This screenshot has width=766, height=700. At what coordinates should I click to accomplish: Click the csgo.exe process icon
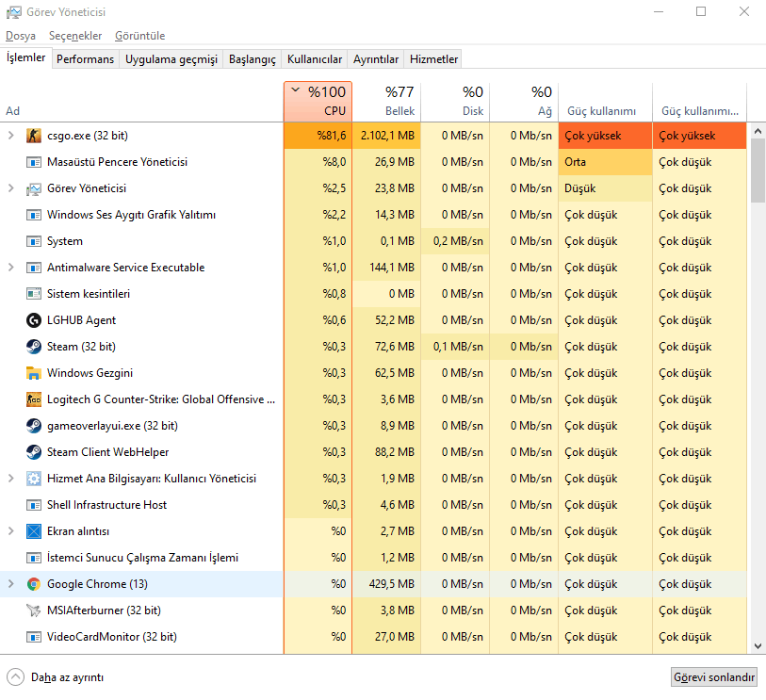33,136
